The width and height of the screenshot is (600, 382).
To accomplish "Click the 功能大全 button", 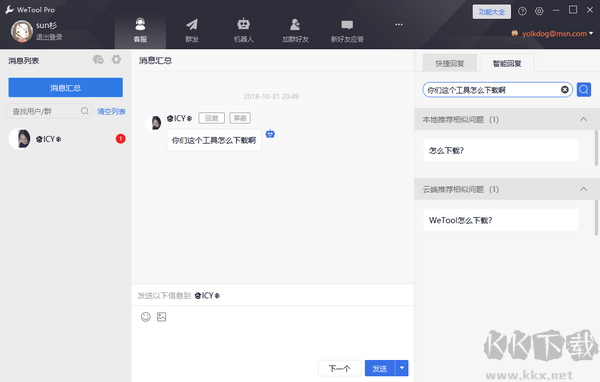I will (491, 12).
